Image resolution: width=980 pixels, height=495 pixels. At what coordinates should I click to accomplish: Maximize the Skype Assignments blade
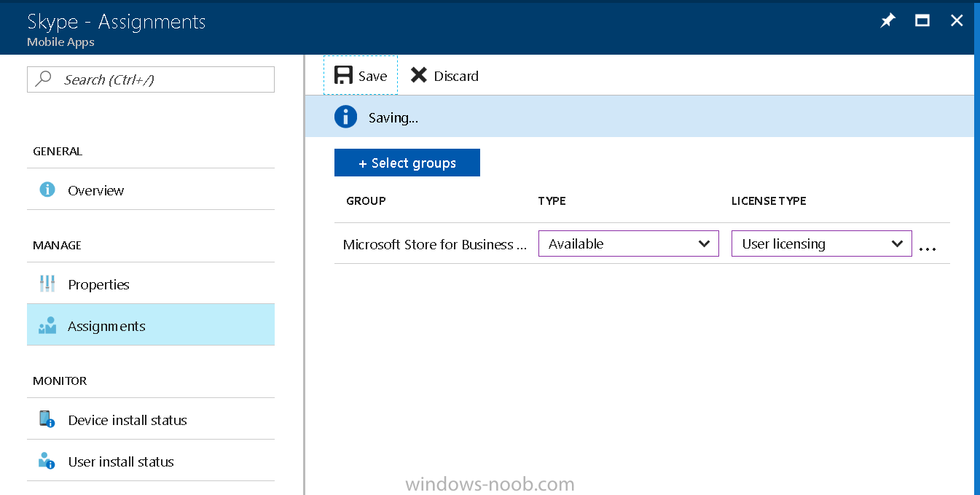click(x=922, y=20)
